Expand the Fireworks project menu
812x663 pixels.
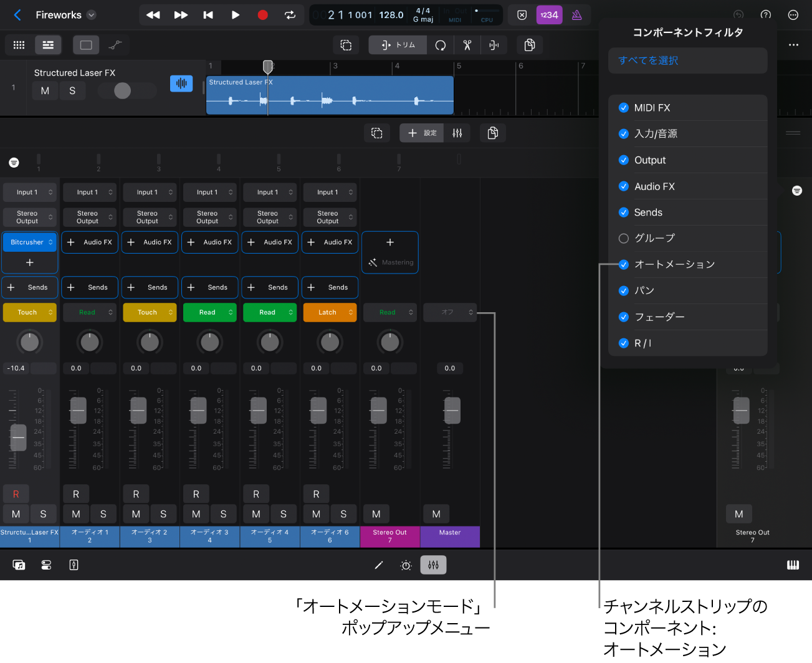point(92,15)
